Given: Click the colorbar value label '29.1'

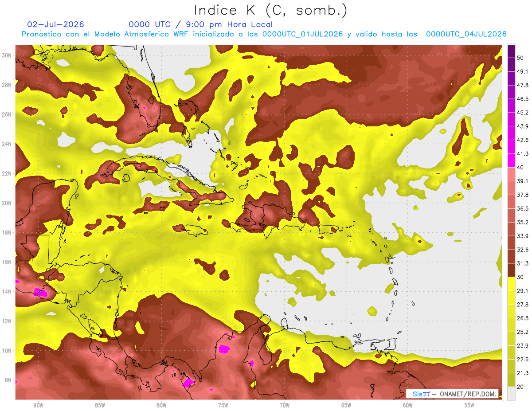Looking at the screenshot, I should coord(523,290).
